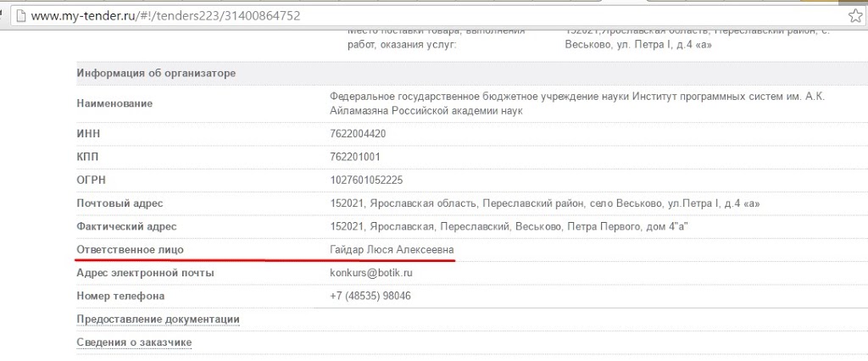
Task: Click the email konkurs@botik.ru
Action: click(370, 273)
